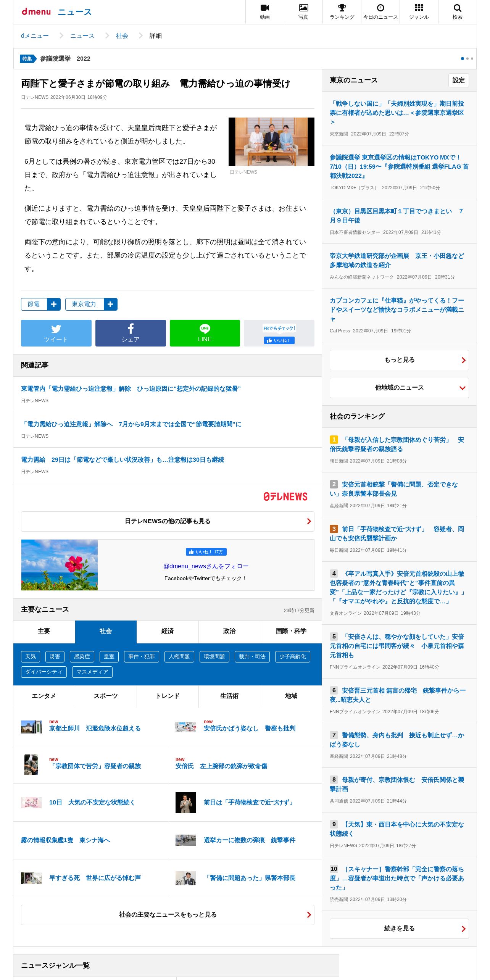This screenshot has width=490, height=980.
Task: Open 今日のニュース clock icon
Action: point(380,12)
